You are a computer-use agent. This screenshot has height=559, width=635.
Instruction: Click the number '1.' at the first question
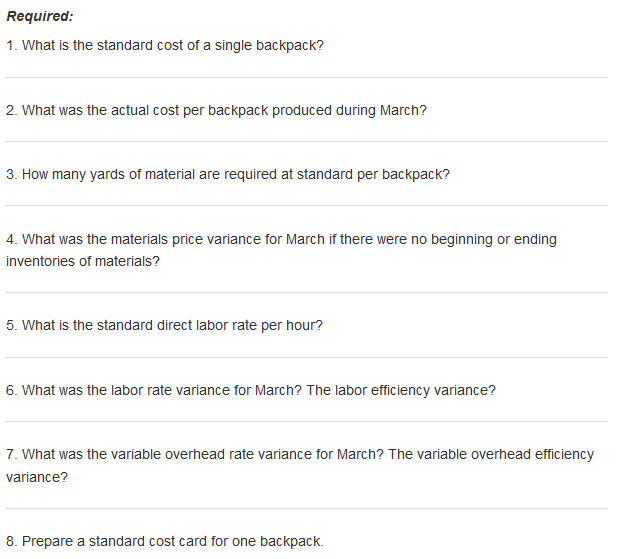[x=12, y=45]
